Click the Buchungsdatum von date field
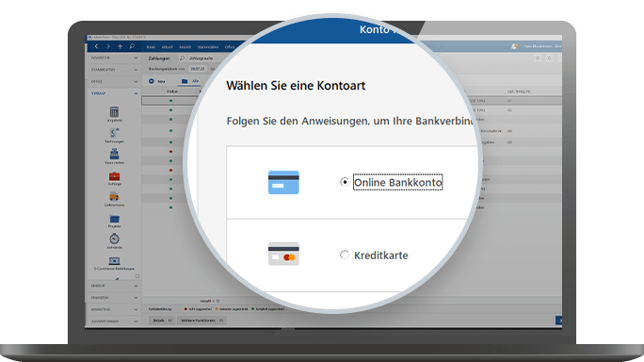 pyautogui.click(x=198, y=69)
